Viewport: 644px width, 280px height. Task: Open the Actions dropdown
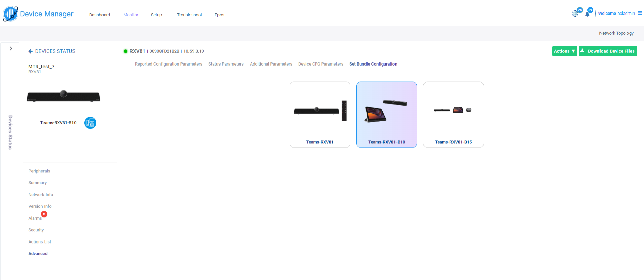tap(564, 51)
